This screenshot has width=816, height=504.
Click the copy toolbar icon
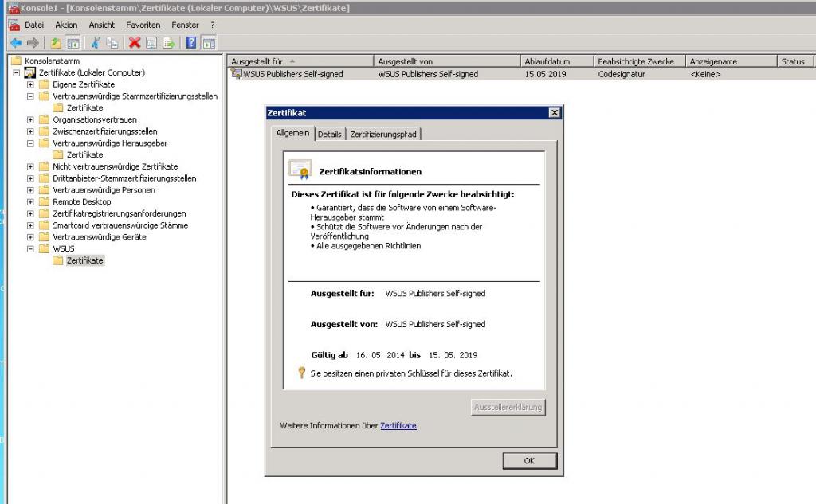pos(112,43)
